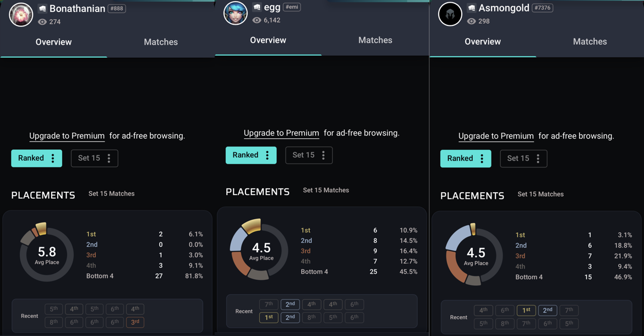The image size is (644, 336).
Task: Click the eye views icon next to 6,142
Action: (256, 20)
